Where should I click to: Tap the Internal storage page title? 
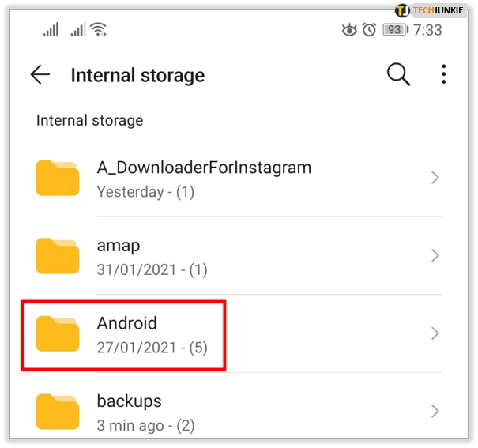click(x=137, y=76)
